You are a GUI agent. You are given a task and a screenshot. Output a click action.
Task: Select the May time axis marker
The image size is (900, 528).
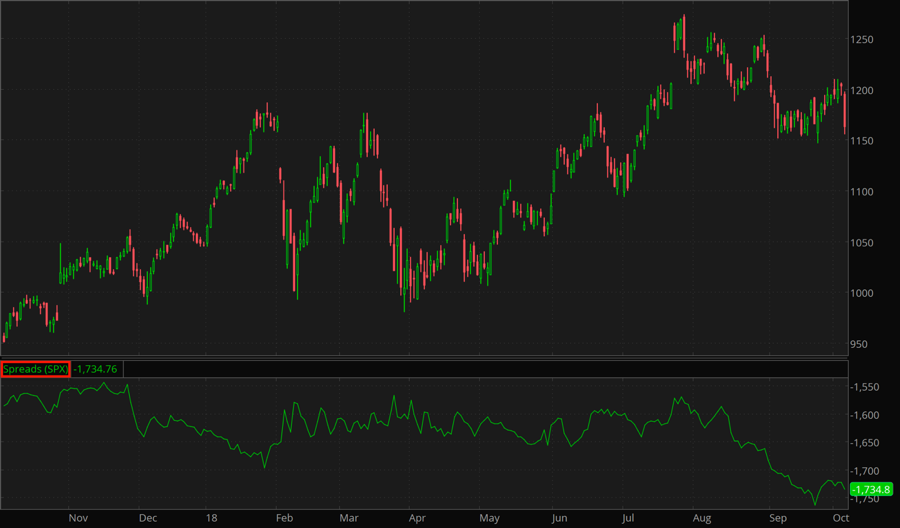coord(489,518)
